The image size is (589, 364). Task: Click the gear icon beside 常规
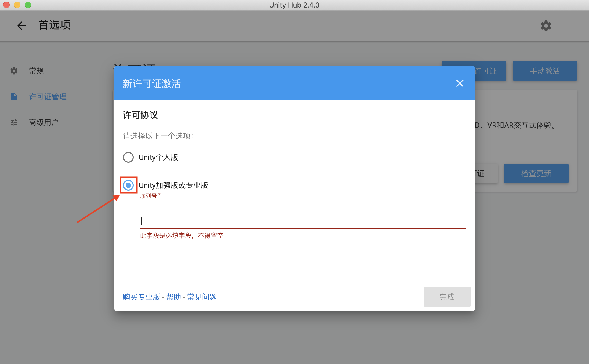pyautogui.click(x=14, y=71)
